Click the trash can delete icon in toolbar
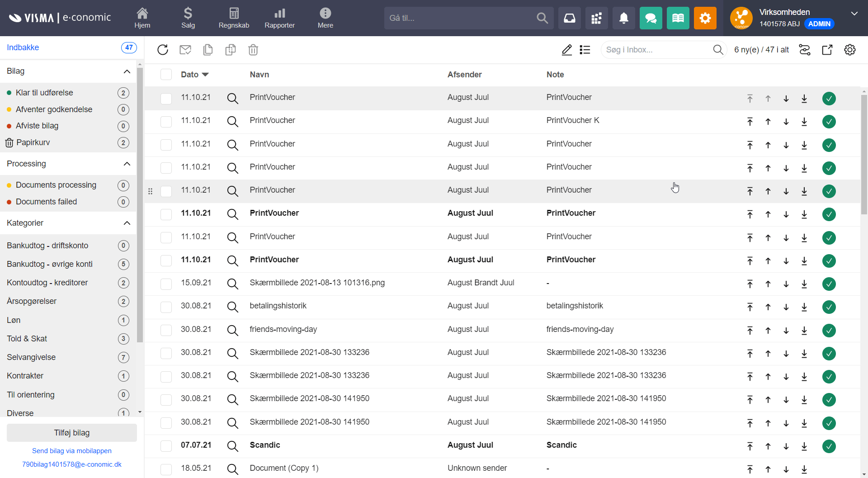Image resolution: width=868 pixels, height=478 pixels. point(253,50)
